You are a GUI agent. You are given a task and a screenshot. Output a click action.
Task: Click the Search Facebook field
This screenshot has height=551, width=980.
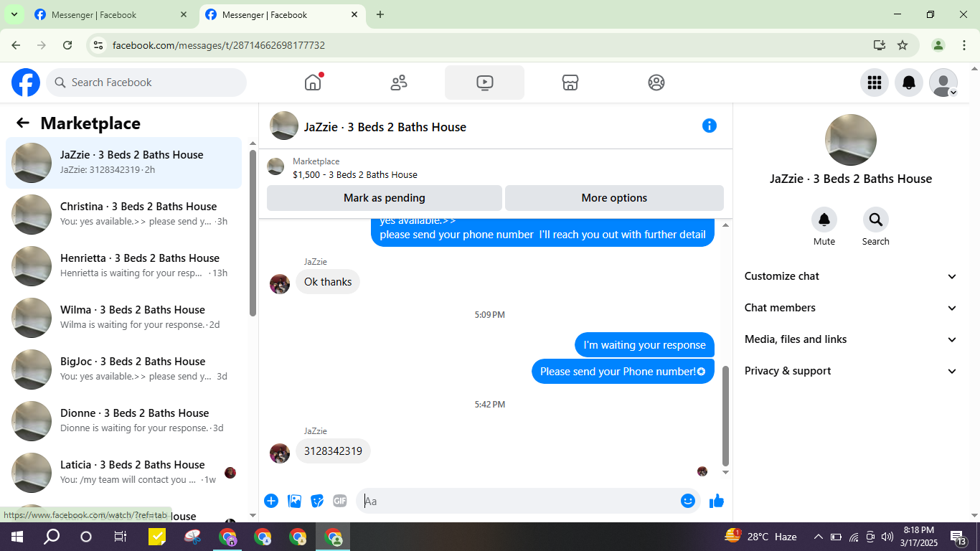(146, 83)
